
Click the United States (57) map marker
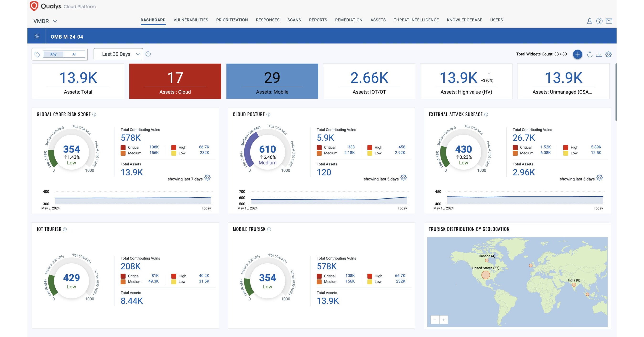[486, 275]
